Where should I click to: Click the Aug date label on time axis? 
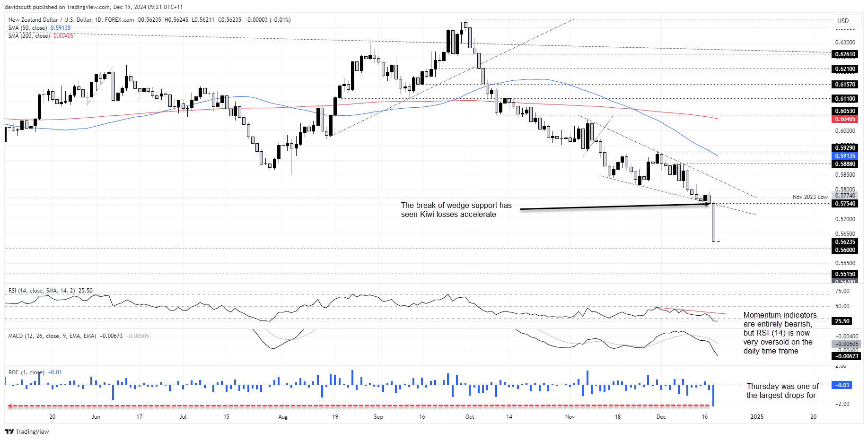283,417
